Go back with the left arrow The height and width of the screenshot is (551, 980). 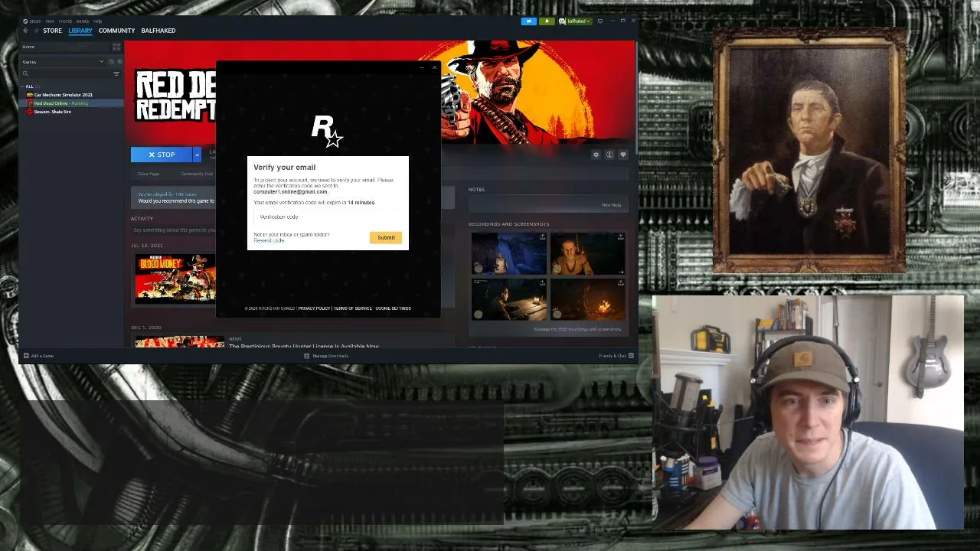point(25,31)
